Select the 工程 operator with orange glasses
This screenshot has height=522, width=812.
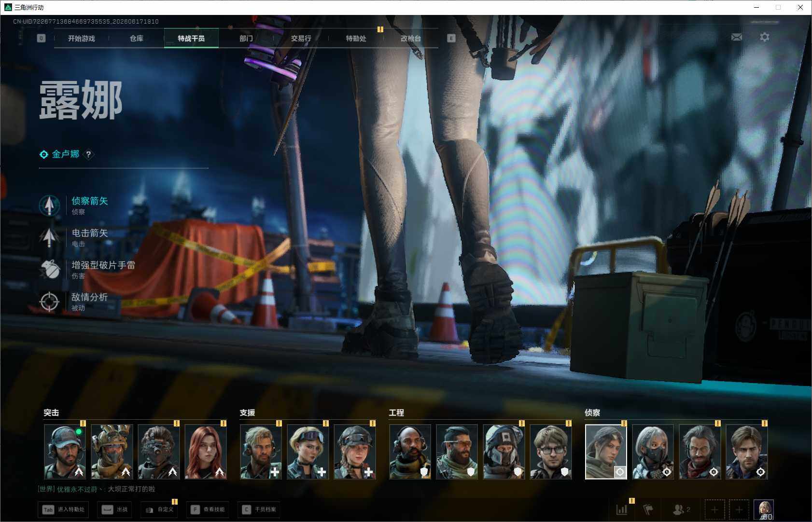[457, 452]
